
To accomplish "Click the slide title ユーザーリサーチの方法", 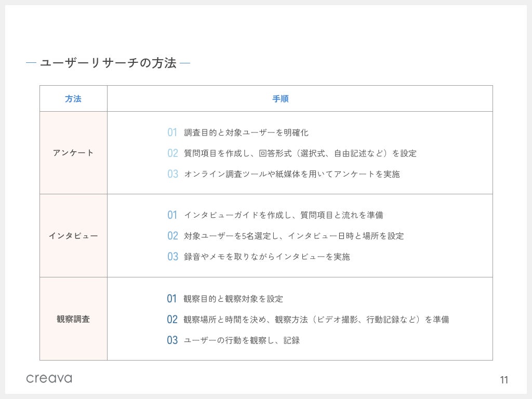I will (x=108, y=63).
